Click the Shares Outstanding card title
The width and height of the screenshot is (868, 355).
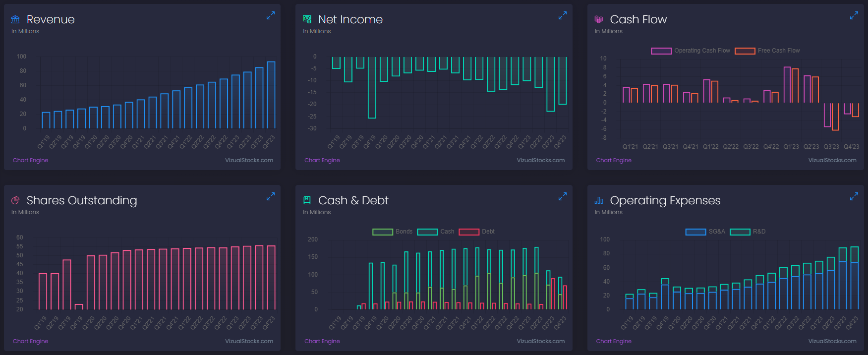tap(82, 200)
